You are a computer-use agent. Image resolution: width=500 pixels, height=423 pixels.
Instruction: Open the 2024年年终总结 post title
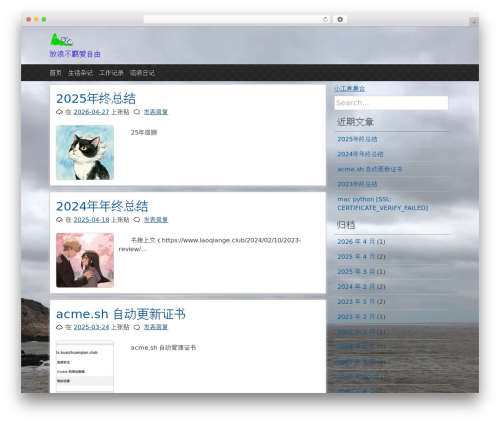pyautogui.click(x=102, y=206)
